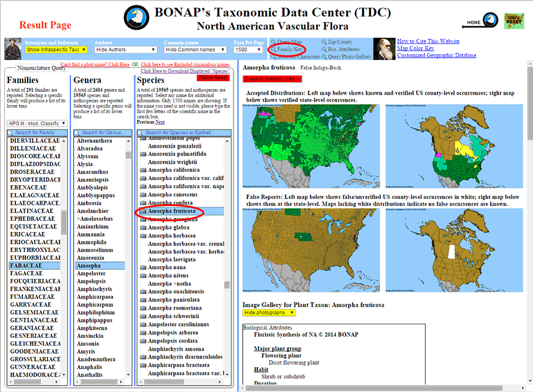Click the Search for Species or Epithet field
The image size is (533, 392).
coord(184,133)
